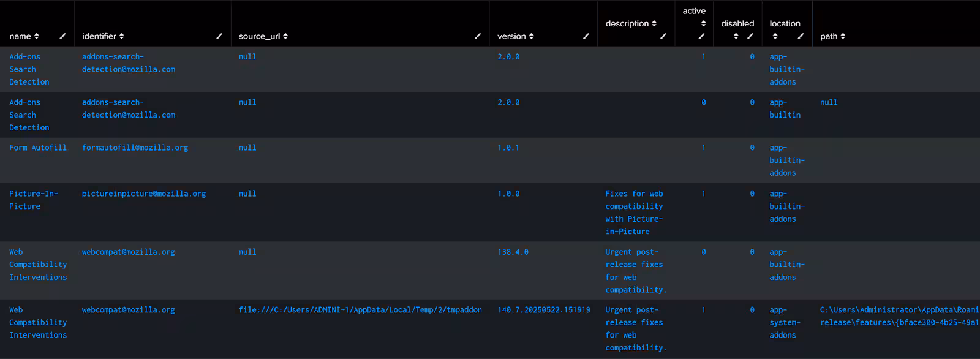The width and height of the screenshot is (980, 359).
Task: Click the pencil edit icon for disabled column
Action: click(750, 36)
